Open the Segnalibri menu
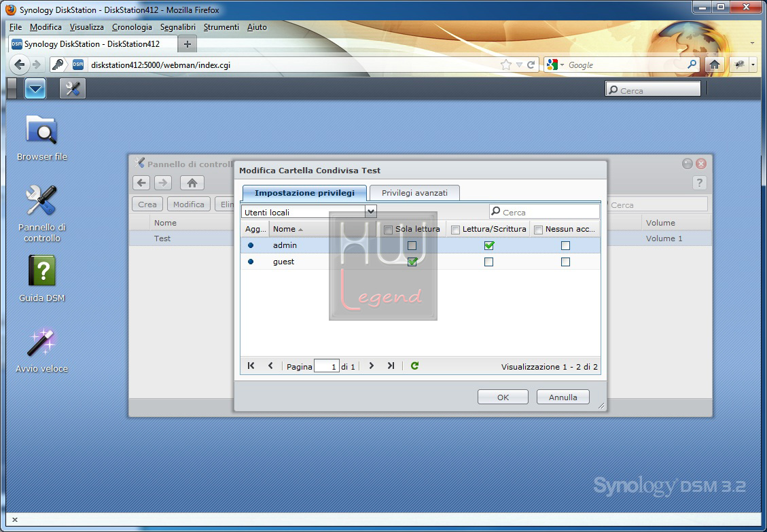The image size is (767, 532). [x=177, y=27]
